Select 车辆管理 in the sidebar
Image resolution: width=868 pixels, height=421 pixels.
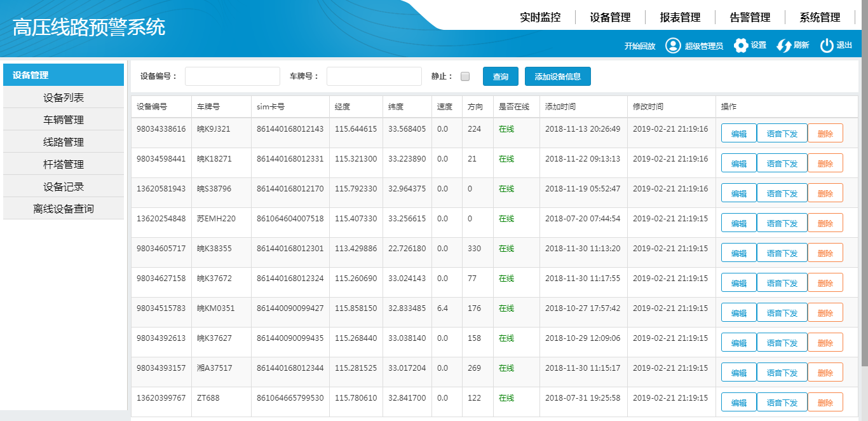[x=64, y=120]
